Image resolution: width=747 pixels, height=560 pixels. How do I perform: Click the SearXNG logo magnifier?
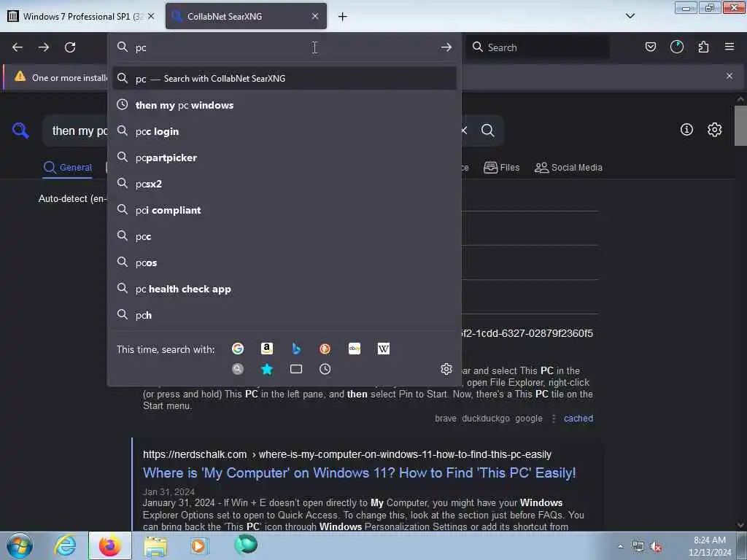pyautogui.click(x=20, y=130)
